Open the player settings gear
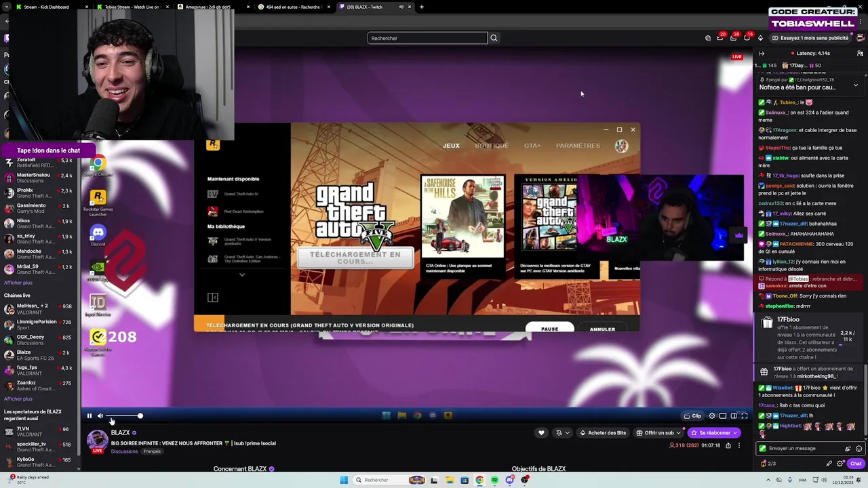This screenshot has height=488, width=868. tap(712, 416)
